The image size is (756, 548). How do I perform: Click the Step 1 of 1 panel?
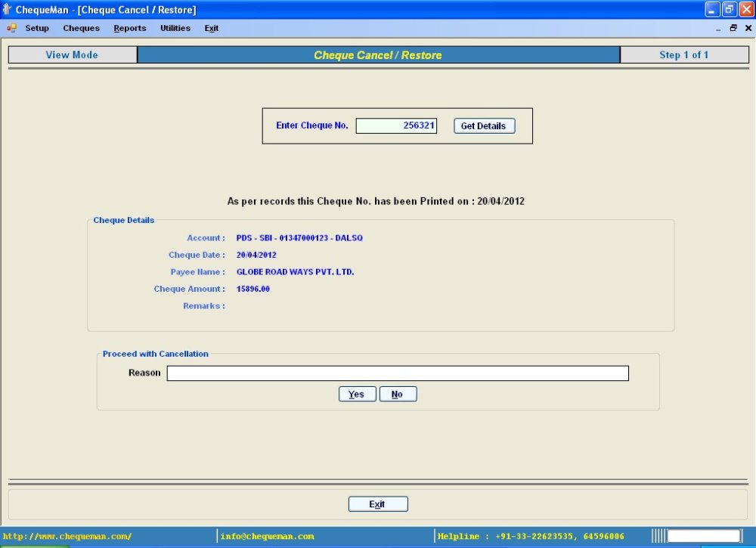tap(685, 54)
